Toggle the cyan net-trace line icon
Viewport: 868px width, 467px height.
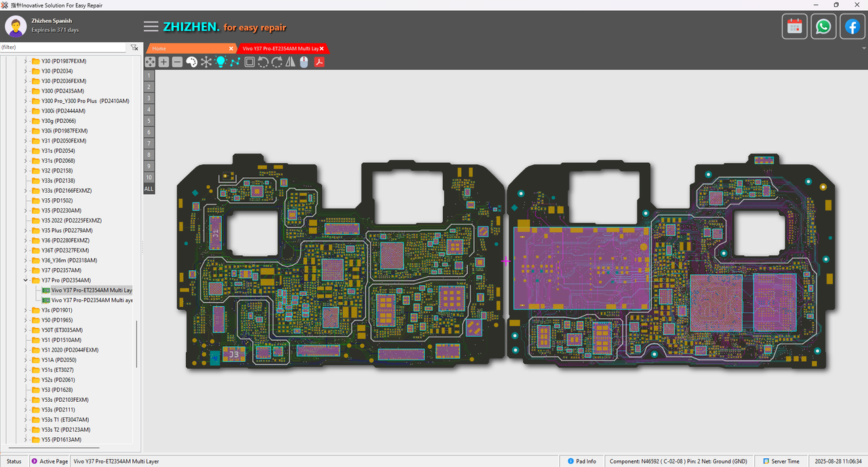(x=235, y=62)
